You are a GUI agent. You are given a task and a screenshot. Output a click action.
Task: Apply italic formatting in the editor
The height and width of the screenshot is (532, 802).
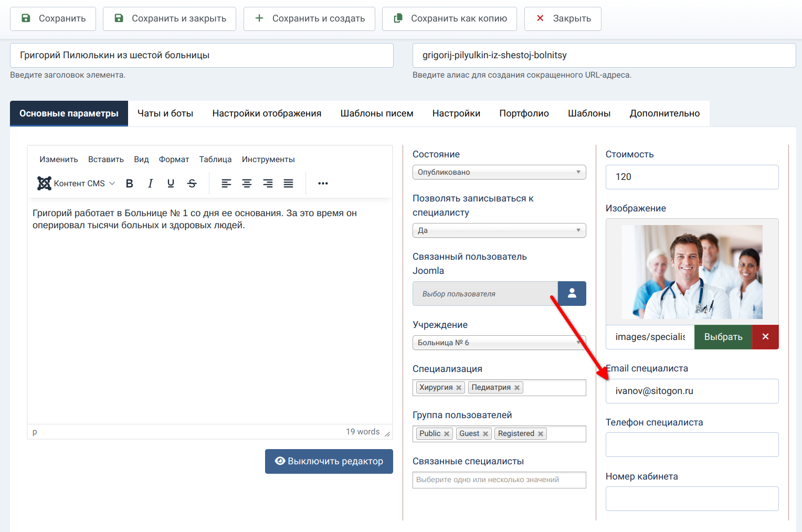pyautogui.click(x=150, y=183)
